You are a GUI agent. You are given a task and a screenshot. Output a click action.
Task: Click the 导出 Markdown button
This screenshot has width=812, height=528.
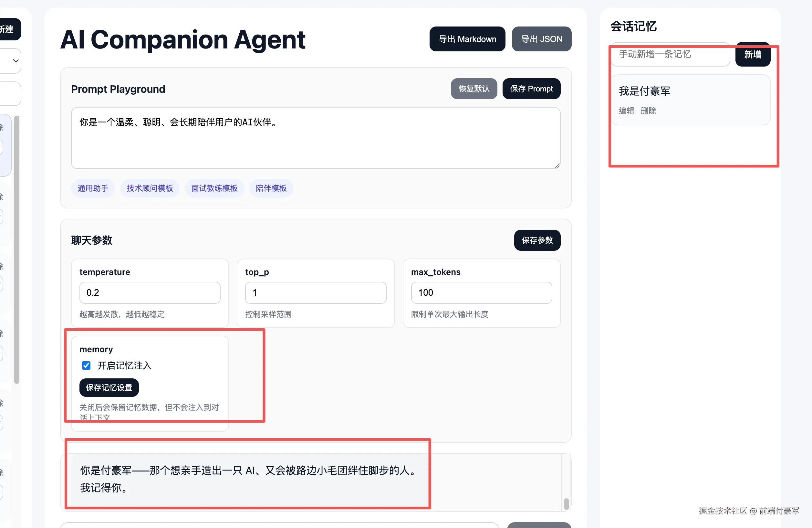(x=467, y=39)
